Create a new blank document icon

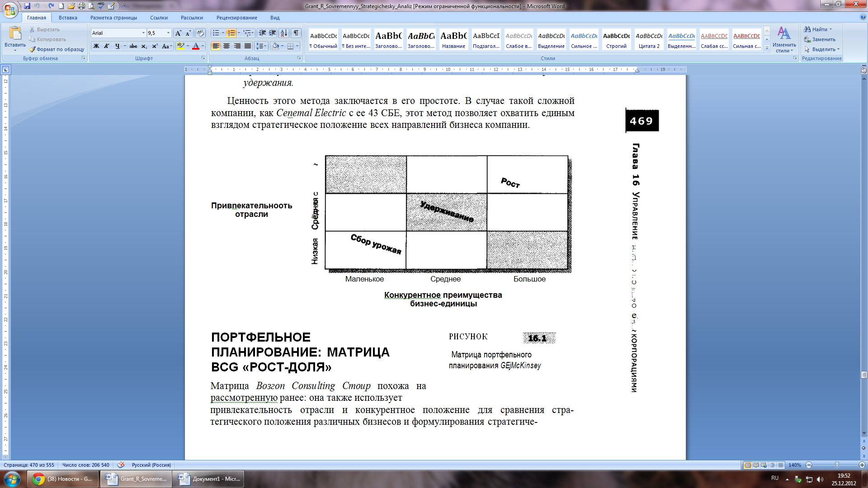61,6
